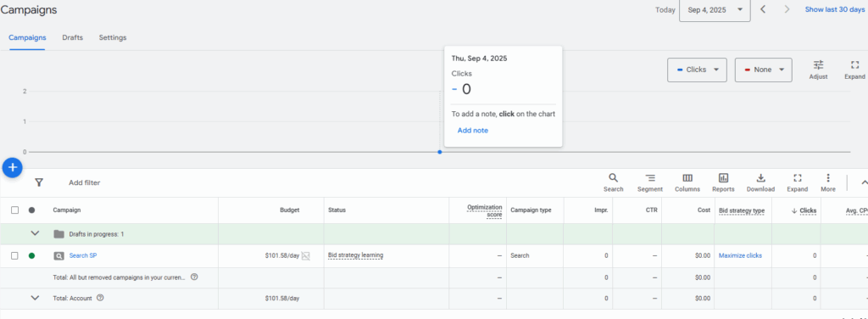Click the chart data point for Sep 4
Image resolution: width=868 pixels, height=319 pixels.
pos(440,152)
